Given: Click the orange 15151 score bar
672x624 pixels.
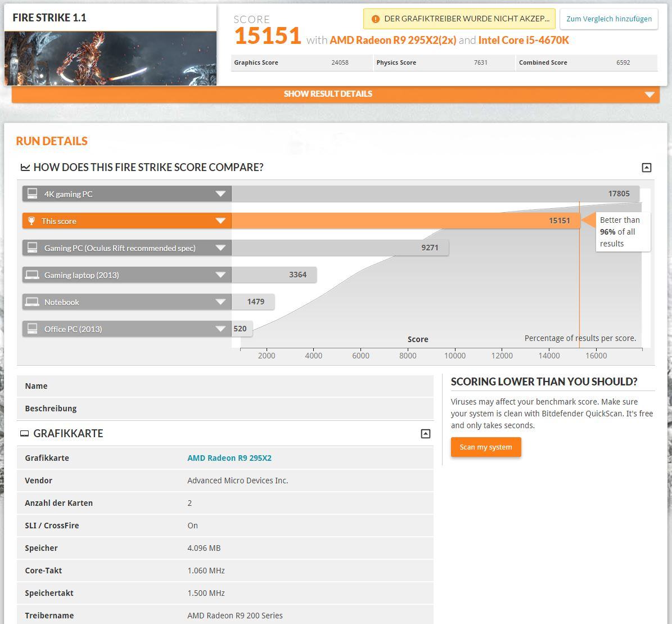Looking at the screenshot, I should [406, 221].
